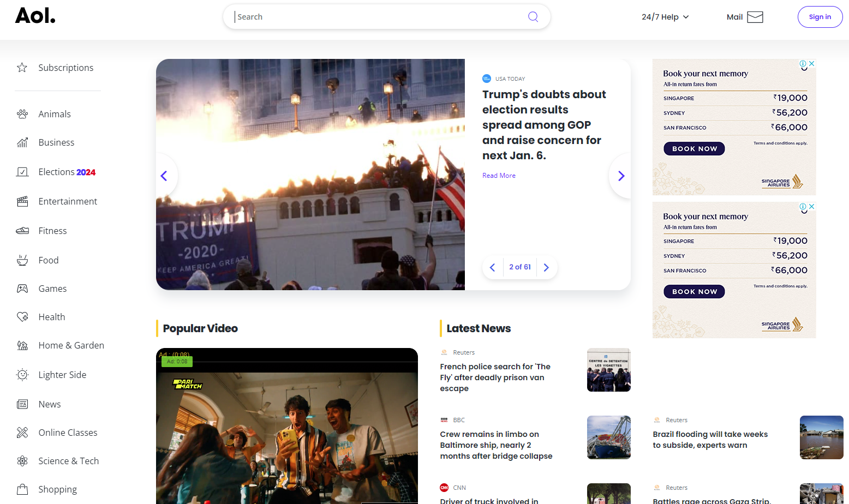Click the Latest News heading
The image size is (849, 504).
(479, 328)
